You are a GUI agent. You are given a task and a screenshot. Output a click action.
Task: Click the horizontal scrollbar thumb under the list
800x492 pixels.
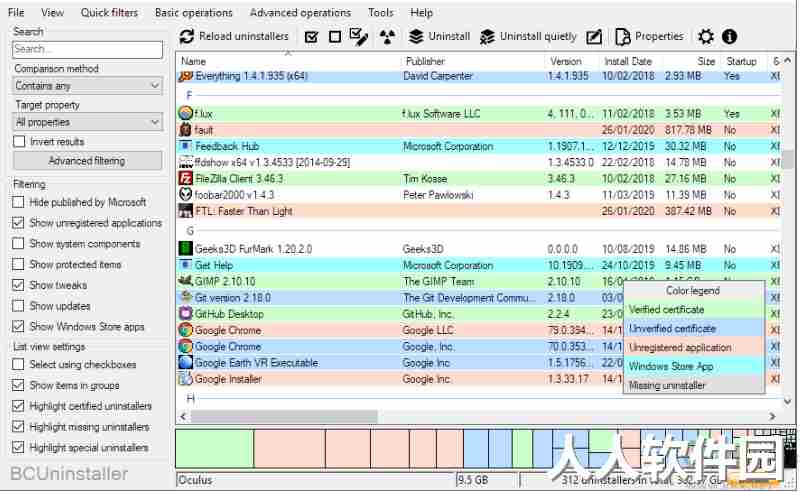pyautogui.click(x=284, y=416)
